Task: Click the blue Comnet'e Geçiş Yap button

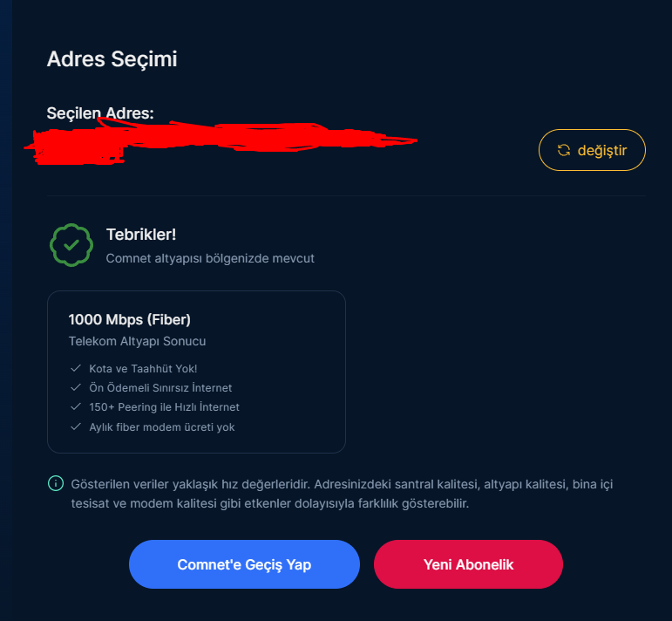Action: pyautogui.click(x=244, y=564)
